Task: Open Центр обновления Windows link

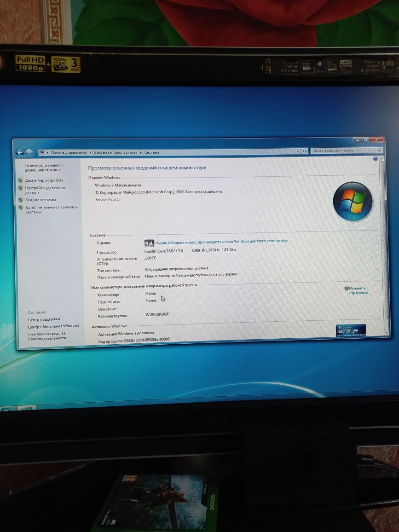Action: point(53,326)
